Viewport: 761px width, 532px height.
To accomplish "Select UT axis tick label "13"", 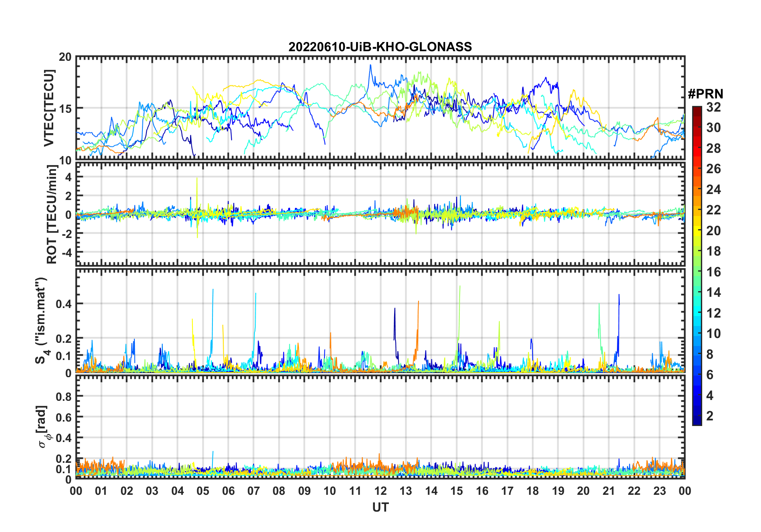I will pos(406,491).
